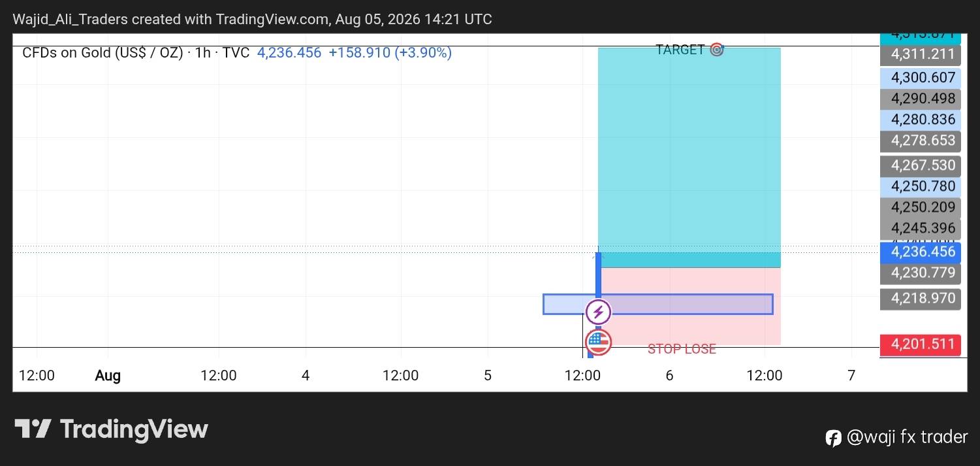980x466 pixels.
Task: Click the Aug date label on time axis
Action: click(x=108, y=376)
